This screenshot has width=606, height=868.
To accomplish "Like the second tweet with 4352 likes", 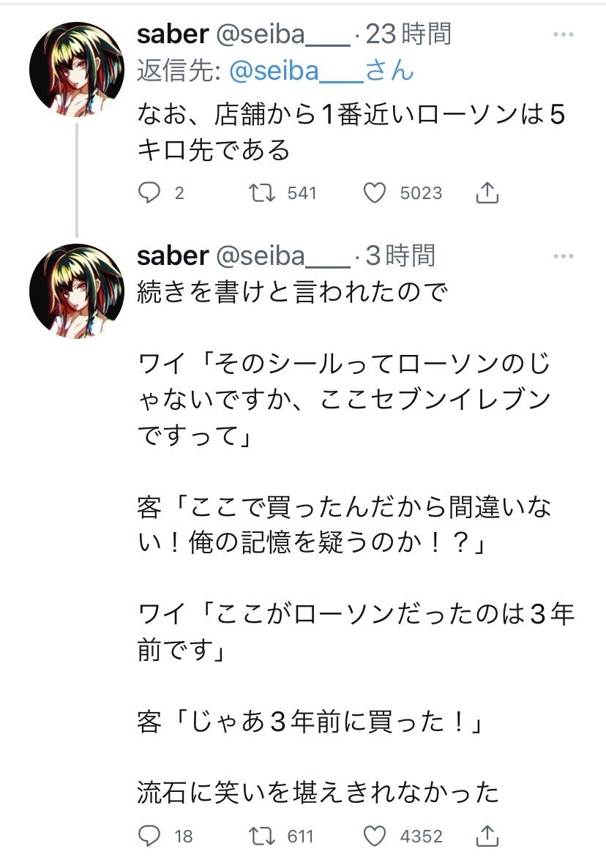I will click(x=375, y=836).
